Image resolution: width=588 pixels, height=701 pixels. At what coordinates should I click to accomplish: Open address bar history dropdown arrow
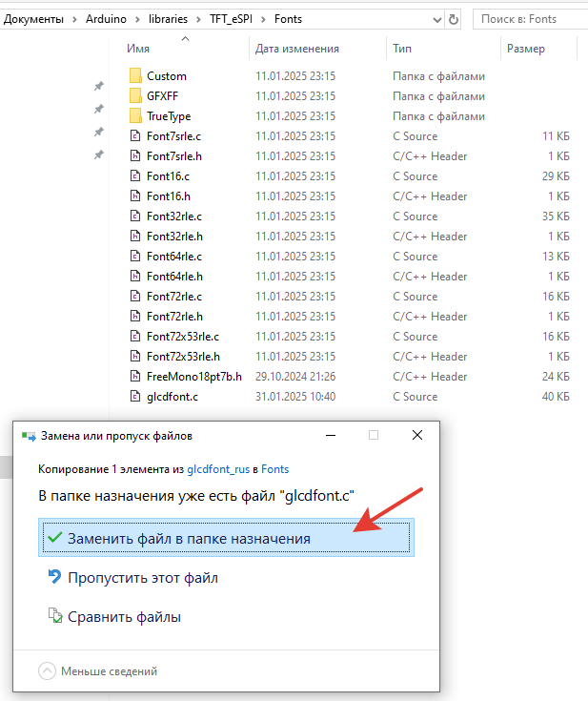(437, 20)
